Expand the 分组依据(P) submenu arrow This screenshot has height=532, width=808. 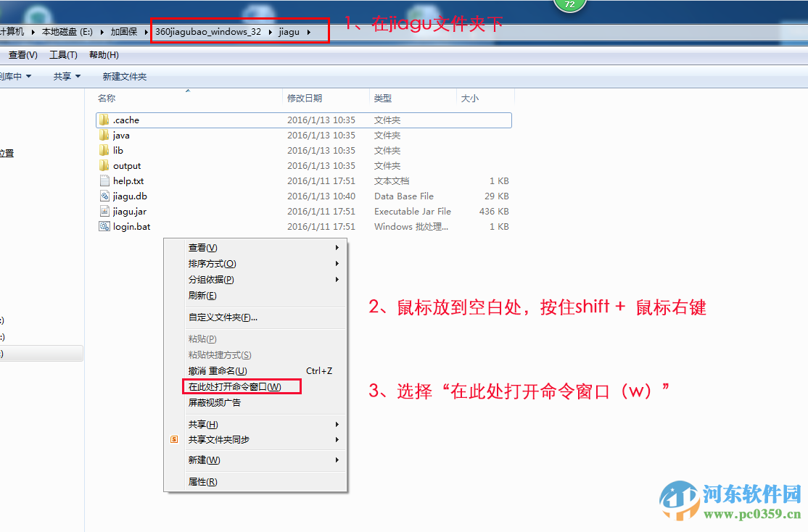coord(337,280)
